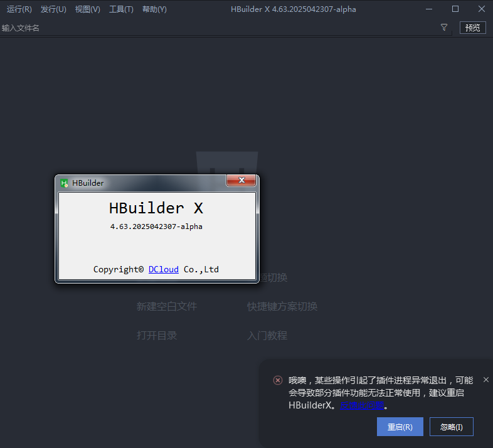Click 打开目录 shortcut
Image resolution: width=493 pixels, height=448 pixels.
(x=157, y=335)
